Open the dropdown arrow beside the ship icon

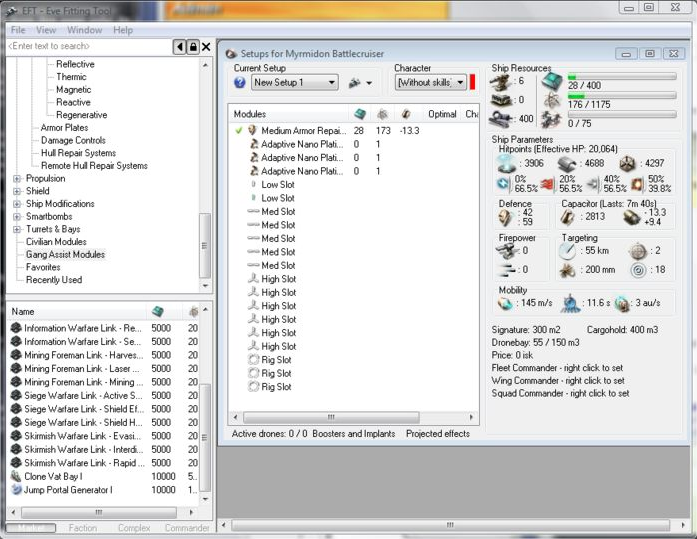click(x=369, y=83)
